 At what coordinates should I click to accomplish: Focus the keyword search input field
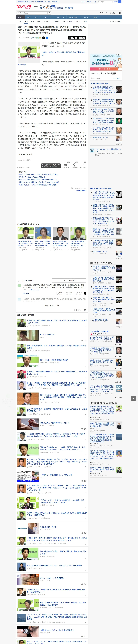click(x=32, y=13)
